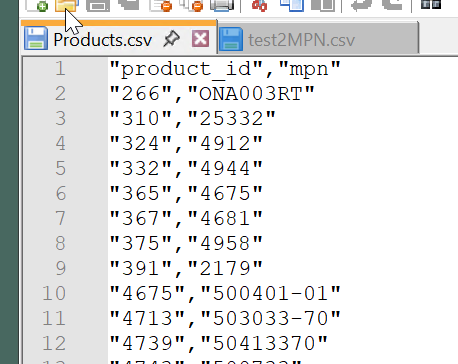This screenshot has height=364, width=458.
Task: Click the row "332","4944"
Action: tap(186, 168)
